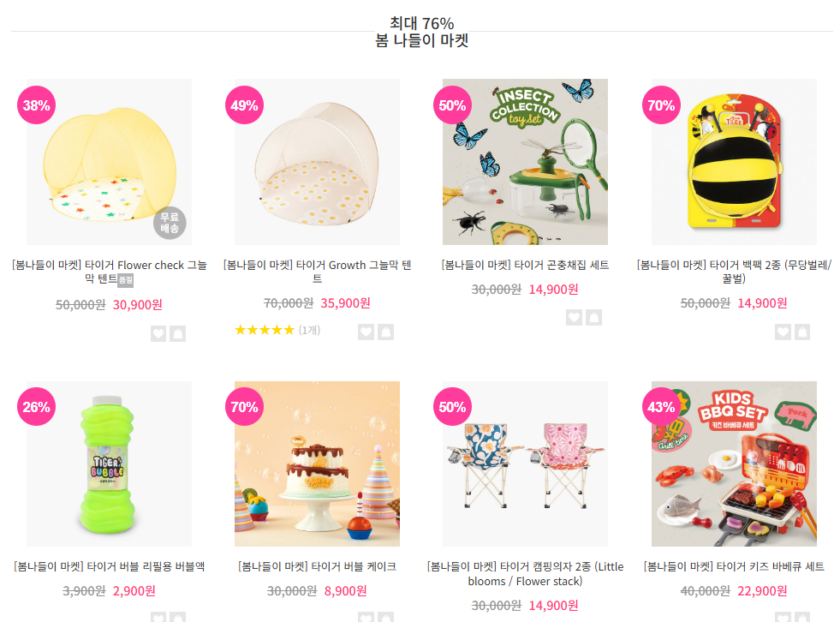Add Growth shade tent to wishlist with heart icon
This screenshot has height=622, width=840.
pos(366,332)
